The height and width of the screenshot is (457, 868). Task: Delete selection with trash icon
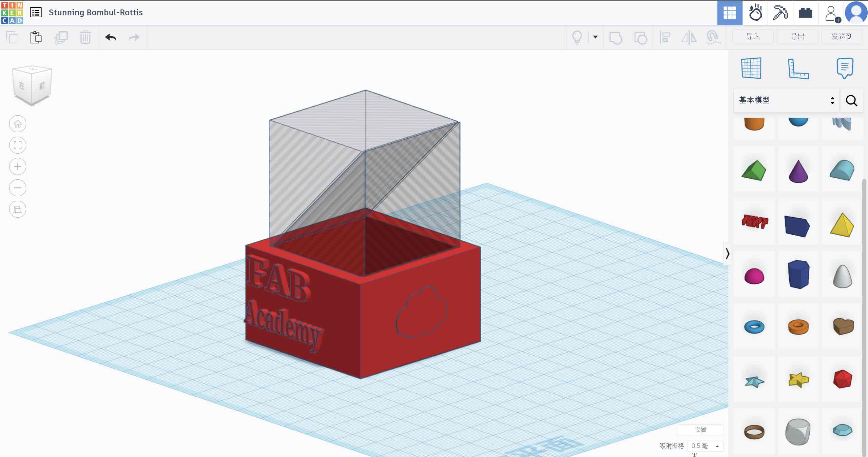point(85,37)
